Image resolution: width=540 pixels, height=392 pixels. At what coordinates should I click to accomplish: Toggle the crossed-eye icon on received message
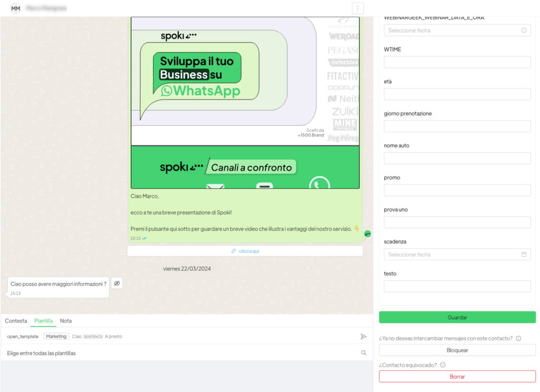pyautogui.click(x=117, y=283)
